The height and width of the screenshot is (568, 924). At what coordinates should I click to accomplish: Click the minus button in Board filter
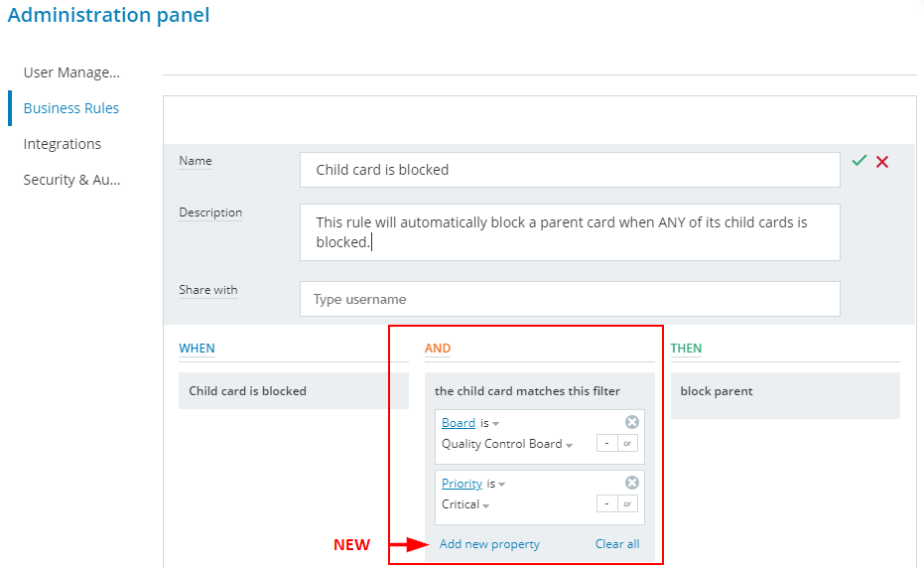[x=606, y=444]
